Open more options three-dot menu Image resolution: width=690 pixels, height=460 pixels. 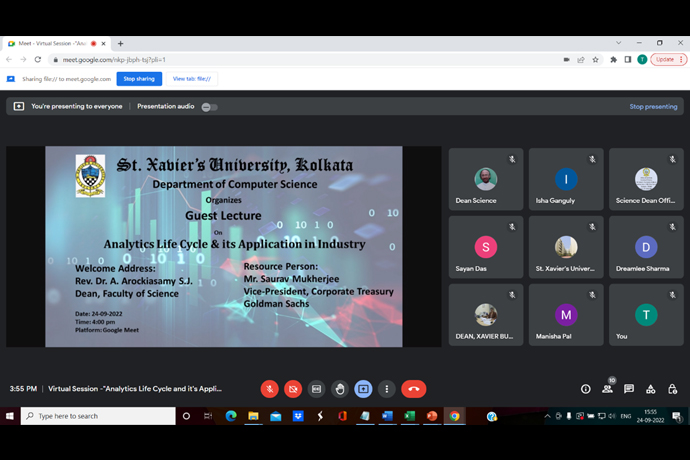[x=386, y=389]
